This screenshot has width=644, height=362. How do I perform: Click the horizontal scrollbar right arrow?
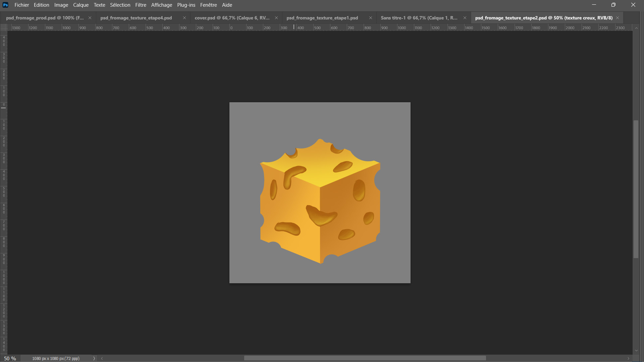pyautogui.click(x=629, y=358)
